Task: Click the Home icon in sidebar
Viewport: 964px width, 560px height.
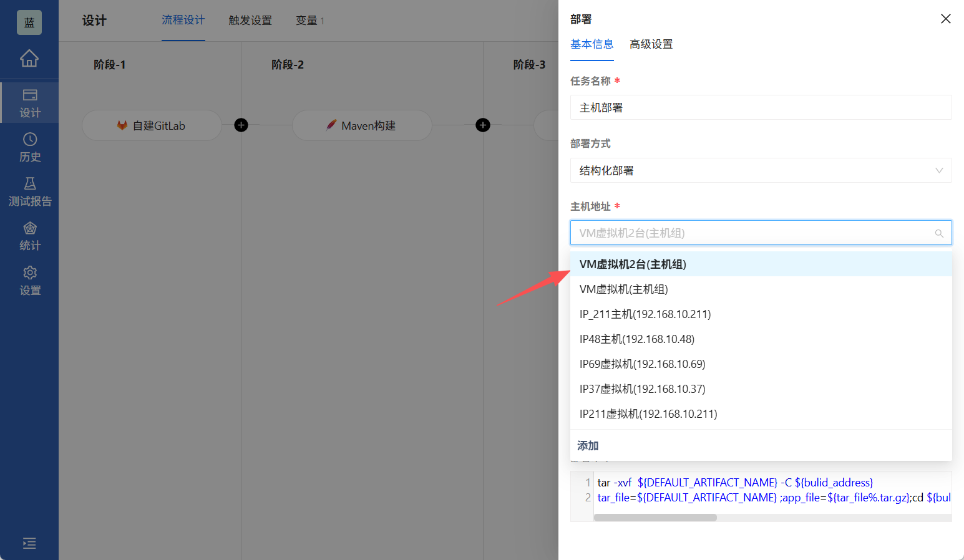Action: (29, 59)
